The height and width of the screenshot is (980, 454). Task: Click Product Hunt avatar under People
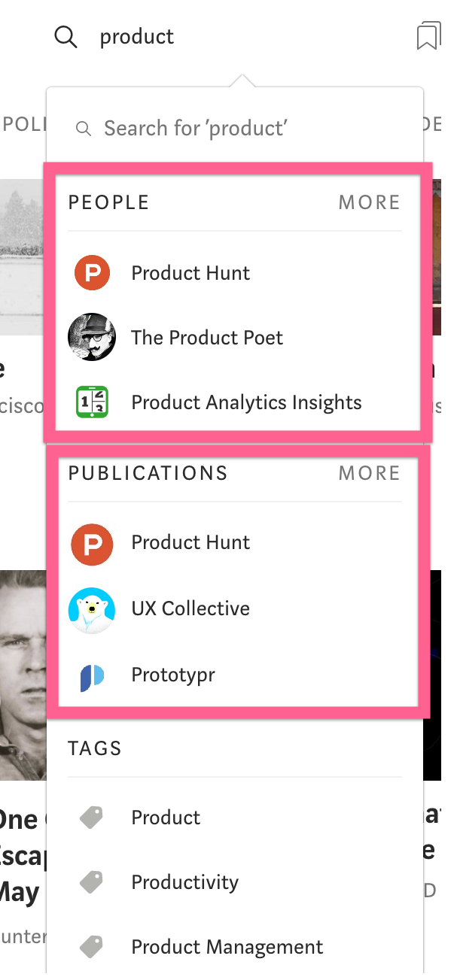point(92,272)
